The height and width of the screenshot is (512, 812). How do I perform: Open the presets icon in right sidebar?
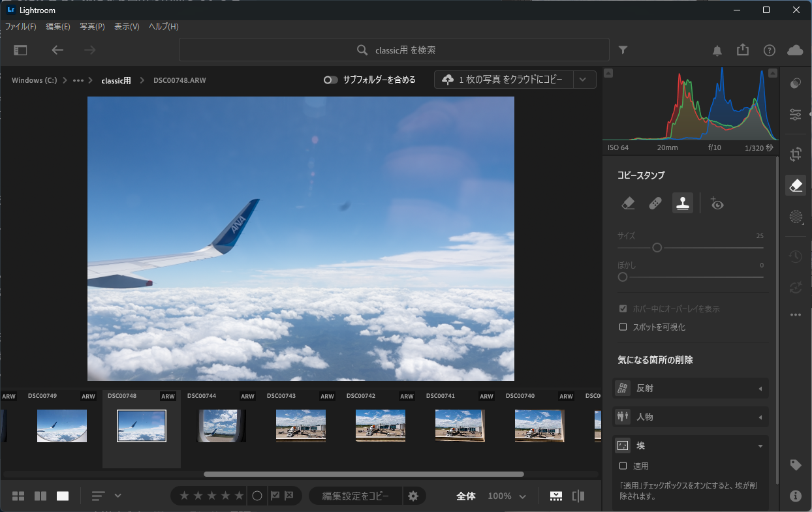pyautogui.click(x=795, y=83)
